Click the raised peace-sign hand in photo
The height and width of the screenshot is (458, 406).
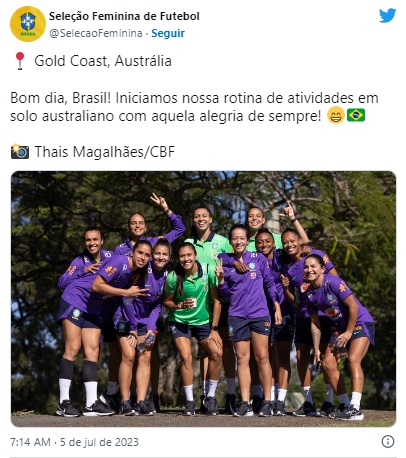pos(159,201)
